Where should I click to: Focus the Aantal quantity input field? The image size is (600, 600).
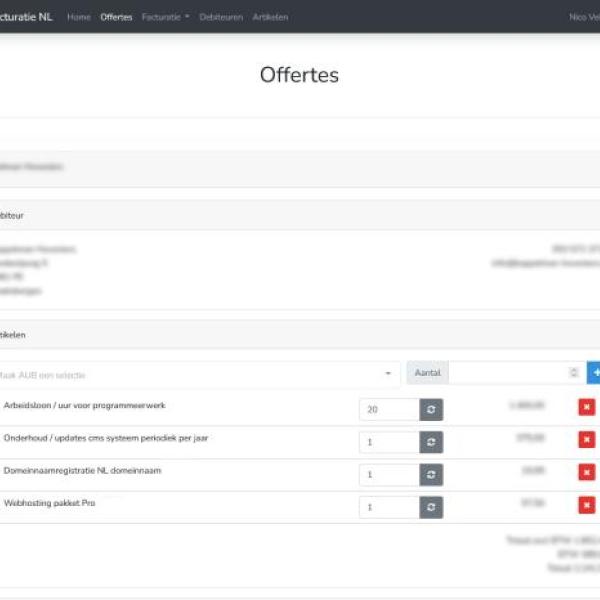tap(506, 373)
